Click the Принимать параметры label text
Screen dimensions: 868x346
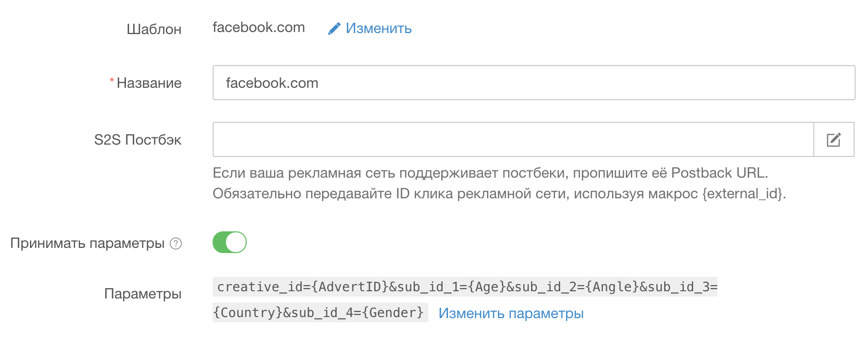87,243
